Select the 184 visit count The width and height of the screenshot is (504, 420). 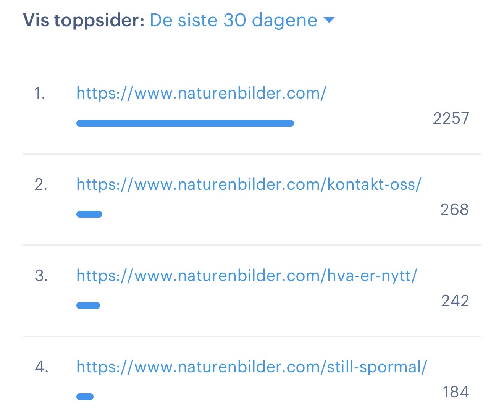(456, 392)
